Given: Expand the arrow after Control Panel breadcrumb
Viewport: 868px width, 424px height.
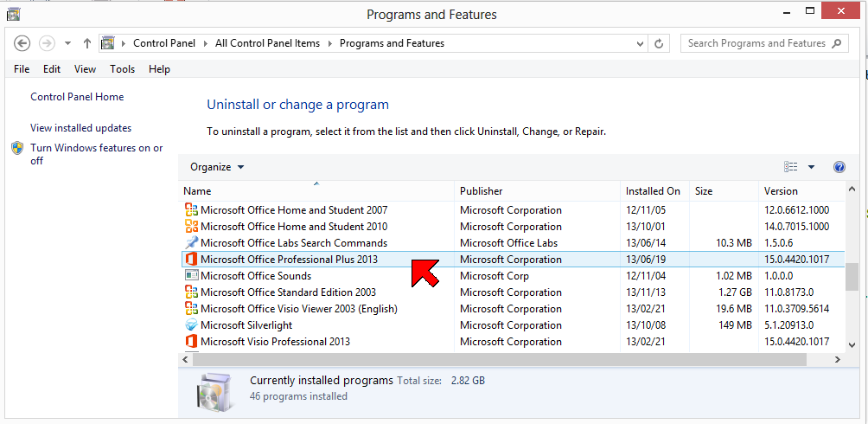Looking at the screenshot, I should click(206, 43).
